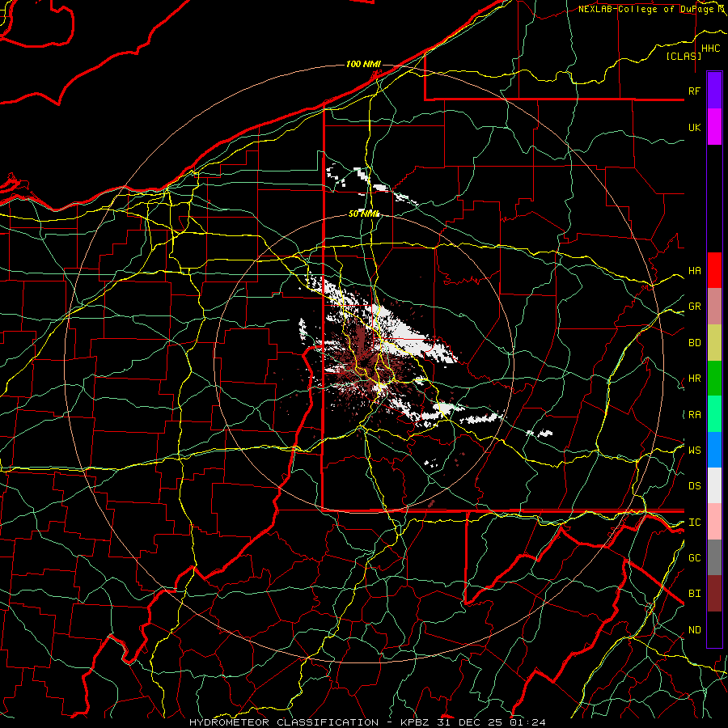
Task: Pick the blue WS legend swatch
Action: click(714, 450)
